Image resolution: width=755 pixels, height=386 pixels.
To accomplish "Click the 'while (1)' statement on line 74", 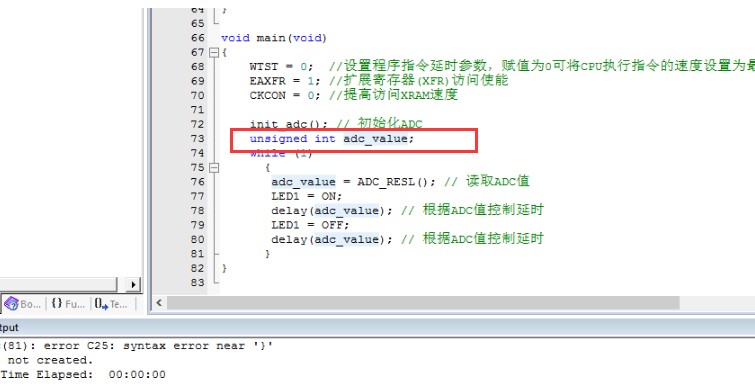I will click(281, 154).
